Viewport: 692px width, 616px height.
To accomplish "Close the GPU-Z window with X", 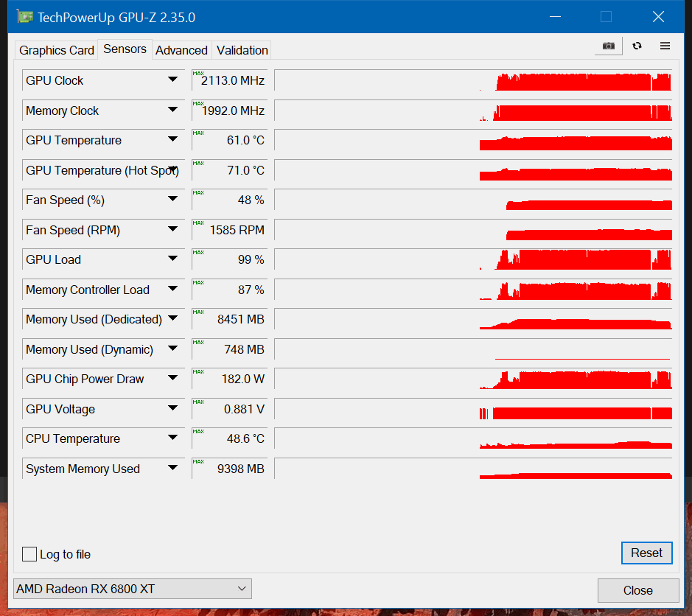I will pos(658,17).
